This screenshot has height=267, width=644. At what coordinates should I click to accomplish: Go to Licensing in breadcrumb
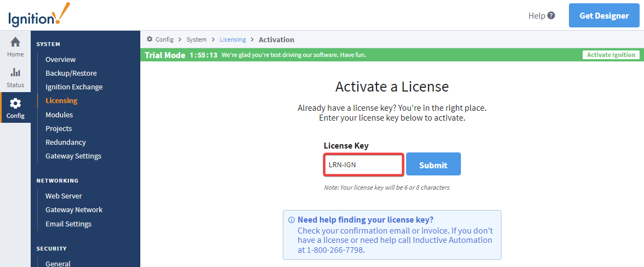click(x=232, y=40)
